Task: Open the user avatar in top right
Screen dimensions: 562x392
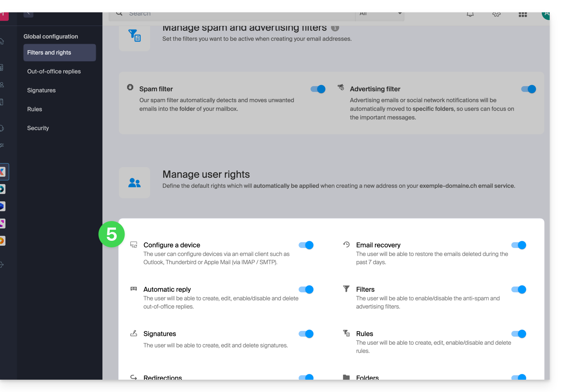Action: tap(546, 14)
